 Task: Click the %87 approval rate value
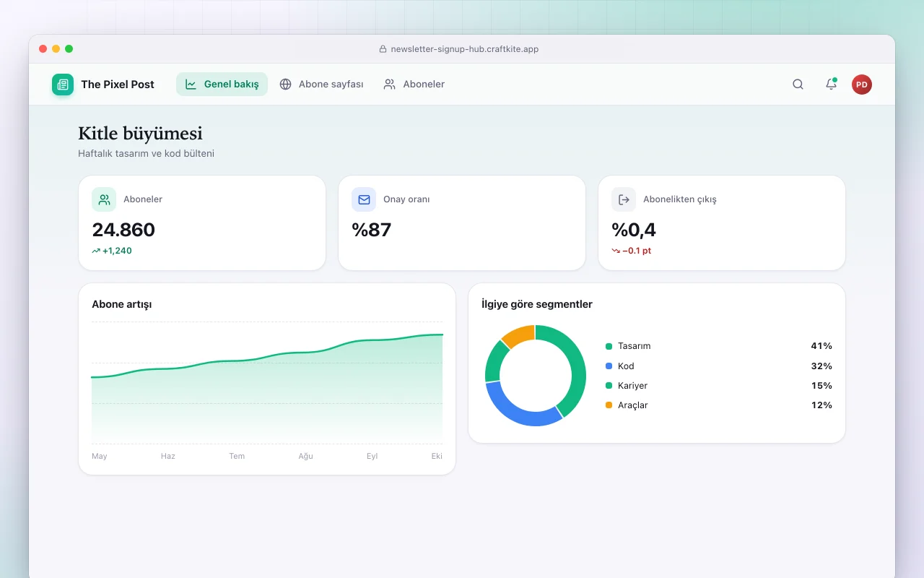pyautogui.click(x=371, y=230)
